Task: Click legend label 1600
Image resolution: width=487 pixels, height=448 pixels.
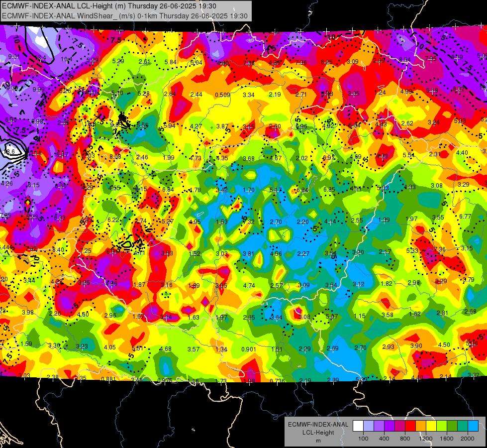Action: (x=447, y=439)
